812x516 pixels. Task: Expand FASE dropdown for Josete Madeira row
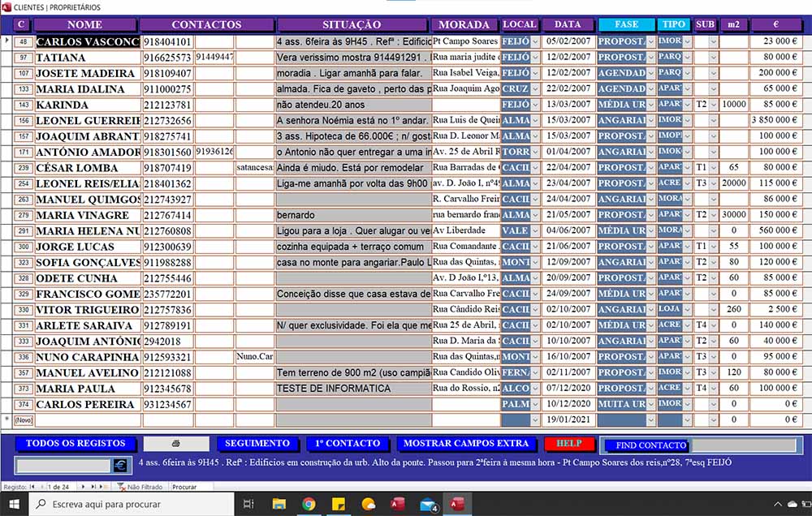(x=651, y=73)
